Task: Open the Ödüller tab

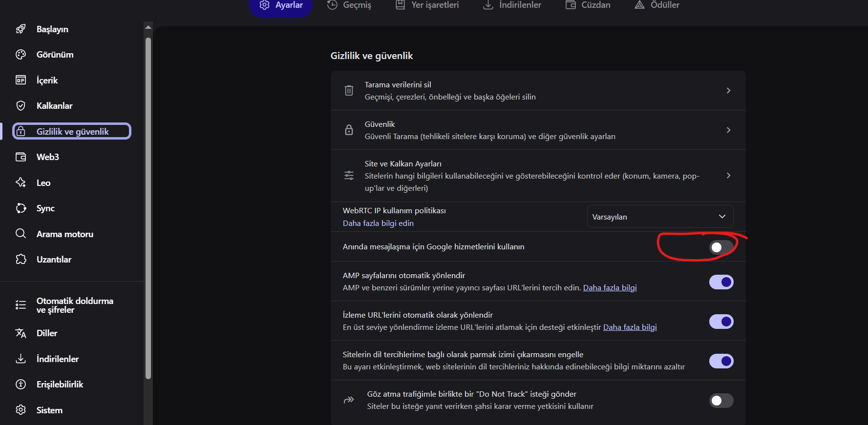Action: [657, 6]
